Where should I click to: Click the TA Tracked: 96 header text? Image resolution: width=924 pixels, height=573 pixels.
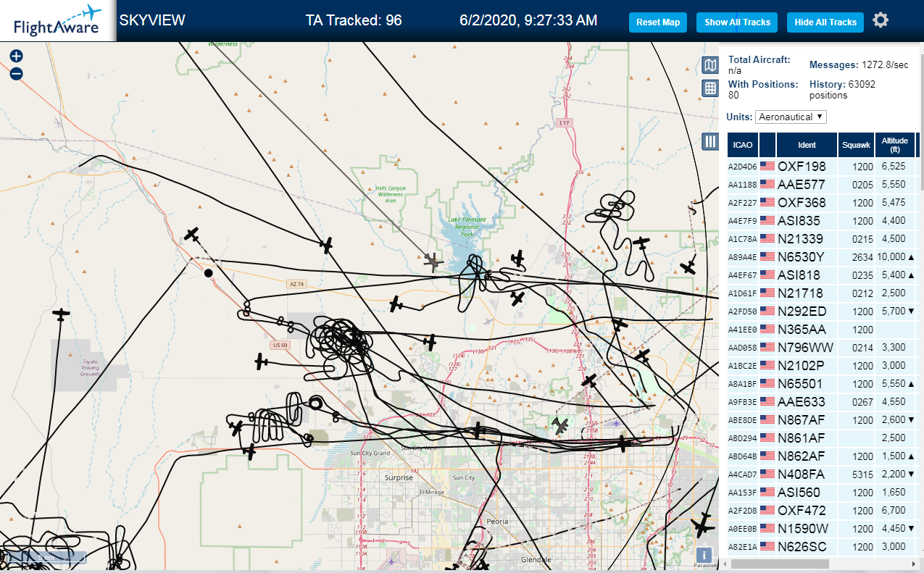354,20
